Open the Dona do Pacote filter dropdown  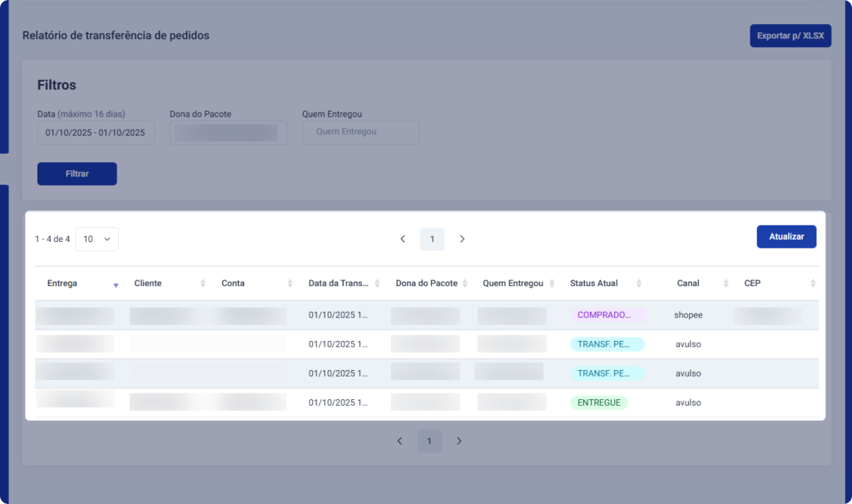pos(228,133)
